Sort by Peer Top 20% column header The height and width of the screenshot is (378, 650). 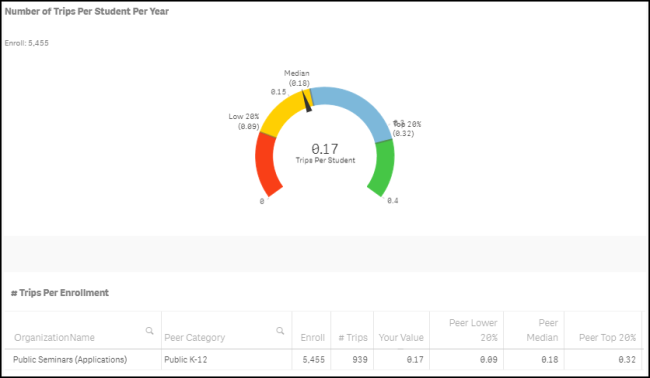(x=607, y=337)
